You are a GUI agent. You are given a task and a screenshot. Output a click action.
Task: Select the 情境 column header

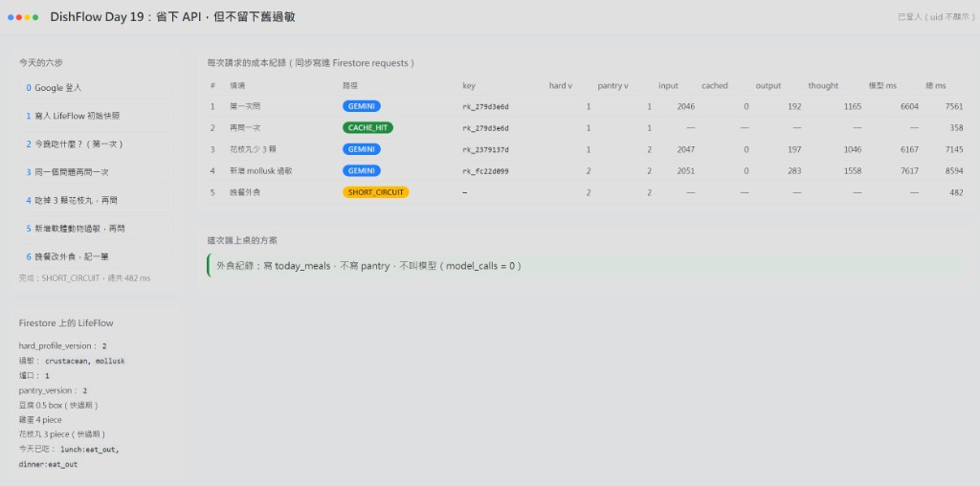(x=237, y=86)
